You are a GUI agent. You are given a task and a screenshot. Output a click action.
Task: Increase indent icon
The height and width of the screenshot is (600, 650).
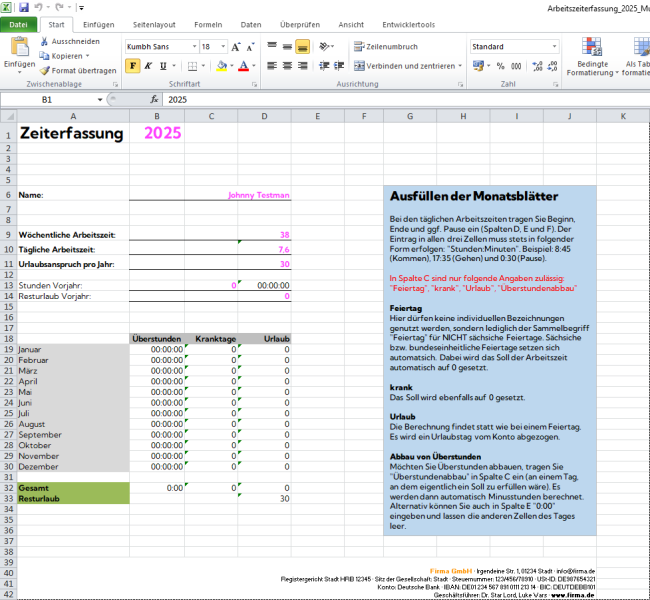339,66
